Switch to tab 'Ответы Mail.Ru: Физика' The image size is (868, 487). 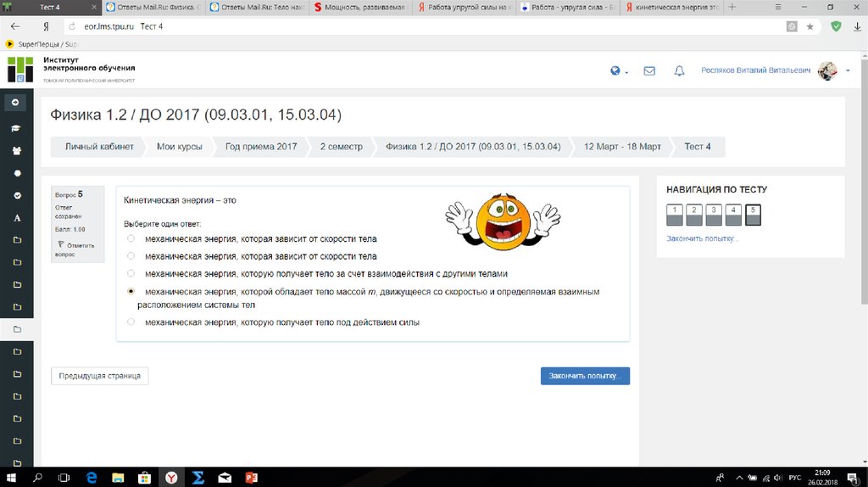pos(154,7)
